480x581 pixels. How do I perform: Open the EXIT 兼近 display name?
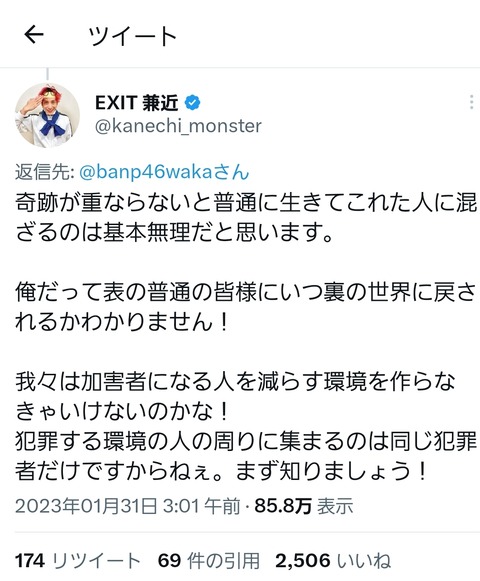coord(136,103)
